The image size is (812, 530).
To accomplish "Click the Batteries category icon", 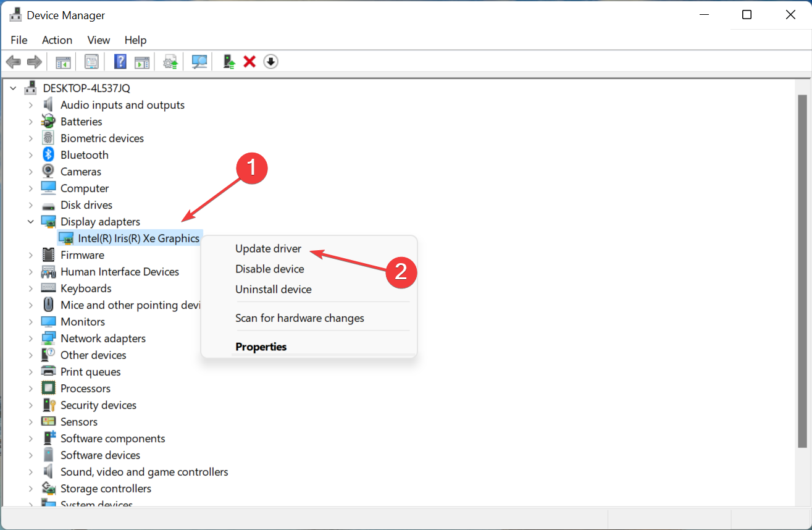I will coord(48,122).
